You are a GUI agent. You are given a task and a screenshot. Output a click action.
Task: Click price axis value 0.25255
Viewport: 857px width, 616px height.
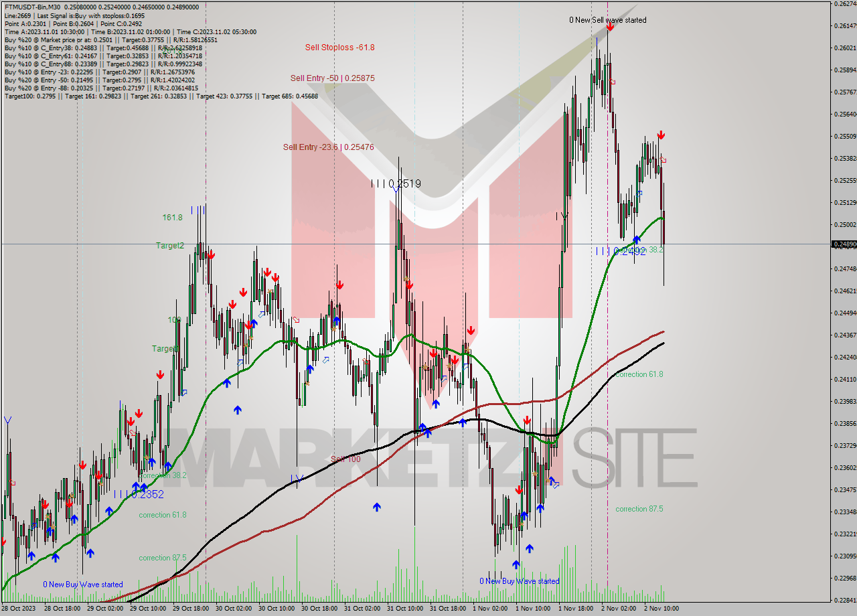click(844, 181)
